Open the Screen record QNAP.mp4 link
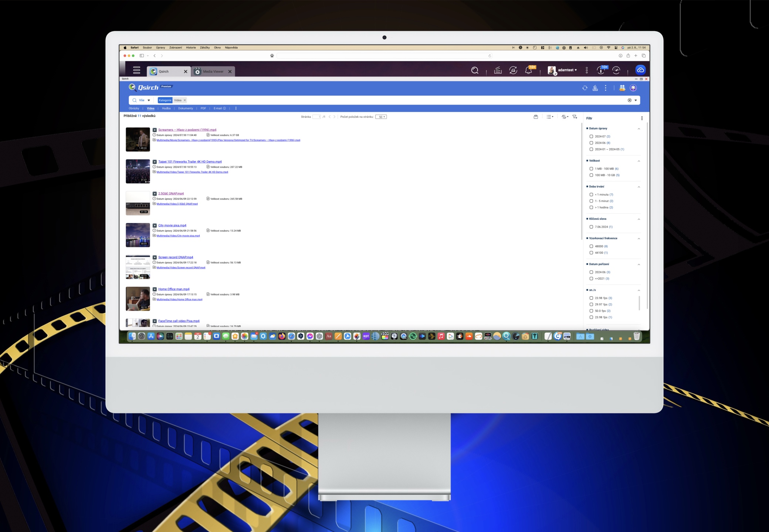Screen dimensions: 769x532 pyautogui.click(x=176, y=257)
